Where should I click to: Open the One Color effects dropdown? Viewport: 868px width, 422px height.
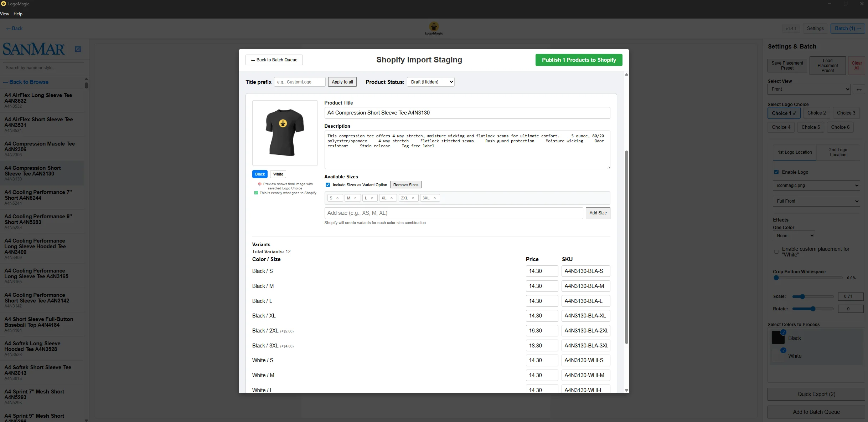pos(794,236)
